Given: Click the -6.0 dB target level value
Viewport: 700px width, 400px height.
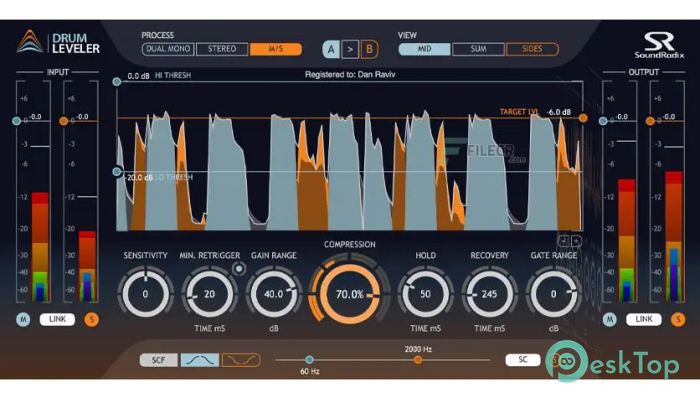Looking at the screenshot, I should click(x=559, y=112).
